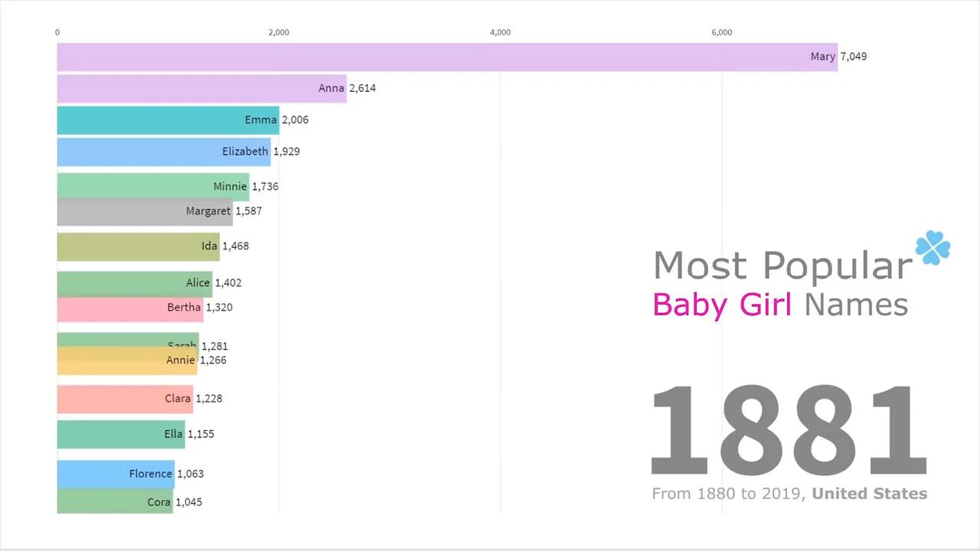
Task: Click the name label Florence
Action: point(150,474)
